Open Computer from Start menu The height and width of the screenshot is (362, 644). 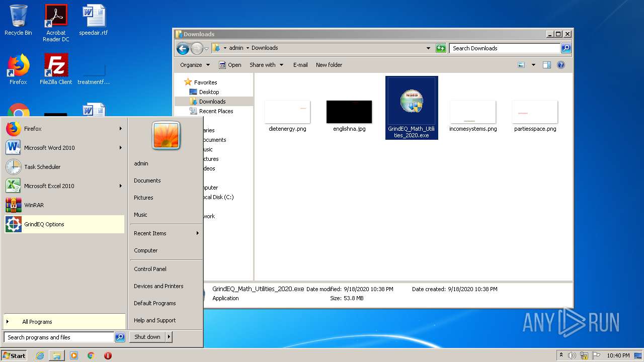(145, 250)
